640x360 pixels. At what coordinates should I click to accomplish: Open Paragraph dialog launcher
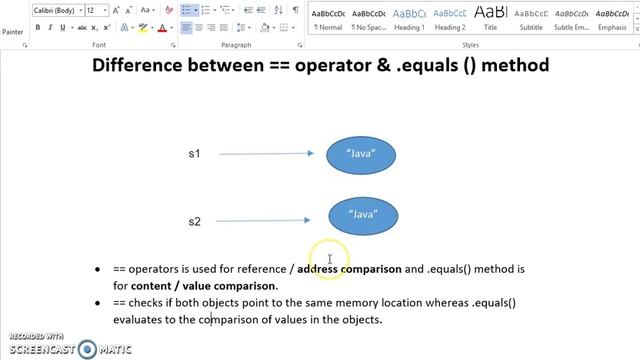pos(300,45)
